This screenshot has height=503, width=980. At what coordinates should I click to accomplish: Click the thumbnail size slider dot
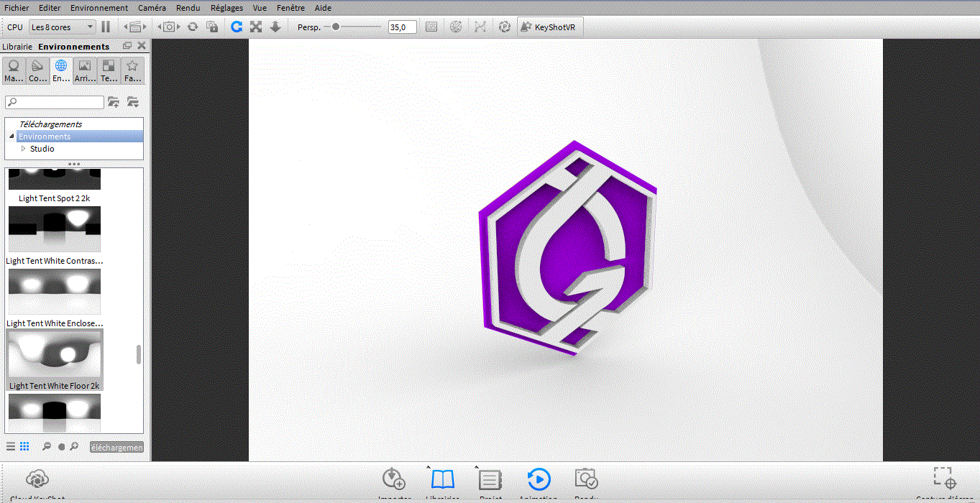point(62,447)
